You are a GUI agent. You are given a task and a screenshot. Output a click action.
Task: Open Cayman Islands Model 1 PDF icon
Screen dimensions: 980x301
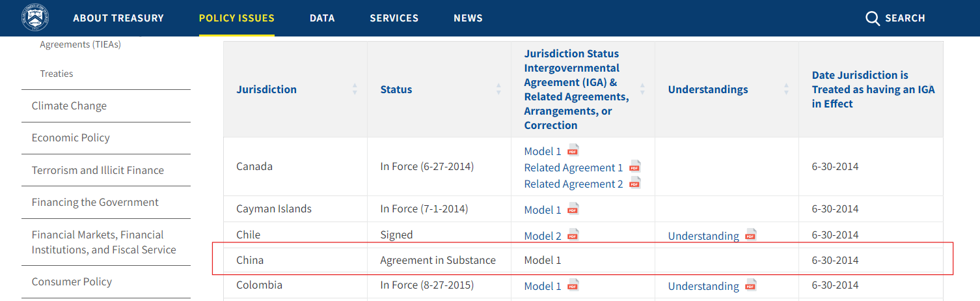[x=573, y=208]
